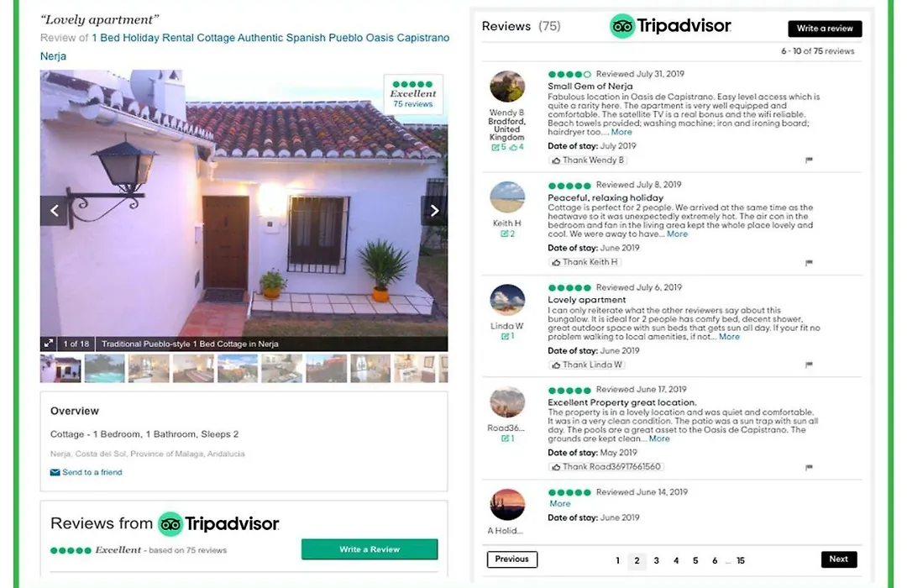
Task: Click the Tripadvisor owl logo in reviews header
Action: 622,26
